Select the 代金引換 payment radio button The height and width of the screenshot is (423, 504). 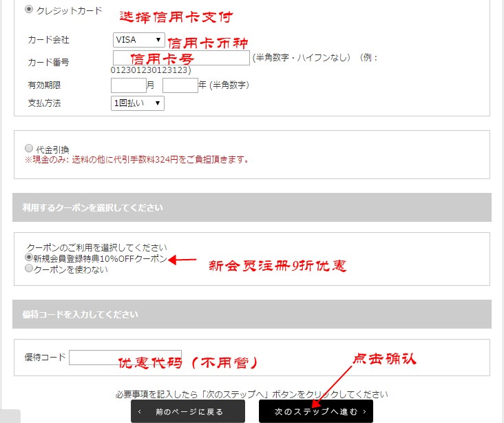[x=28, y=148]
